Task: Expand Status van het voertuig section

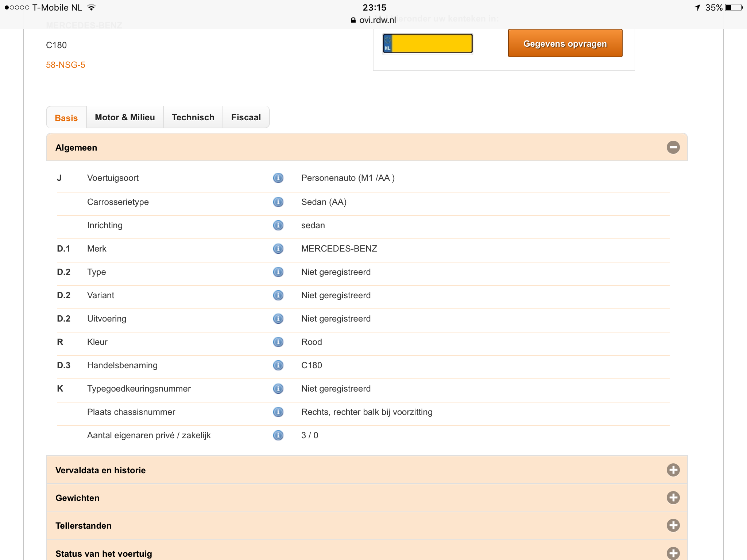Action: tap(673, 553)
